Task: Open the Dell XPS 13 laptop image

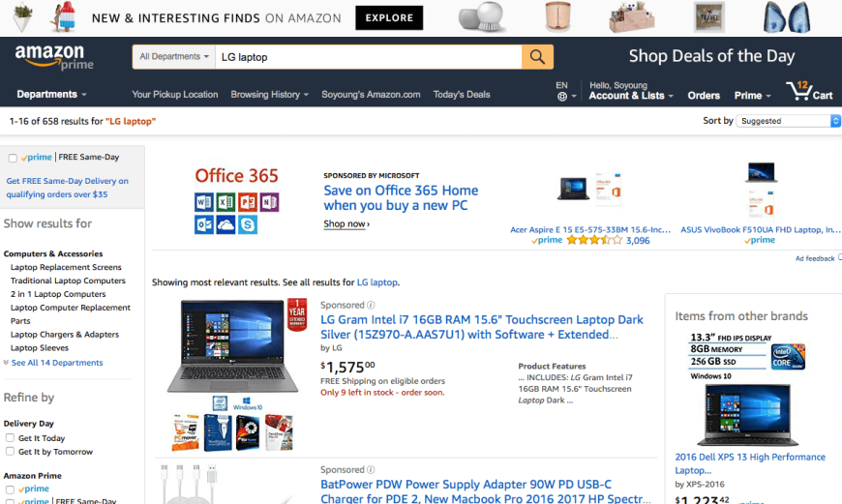Action: pyautogui.click(x=747, y=415)
